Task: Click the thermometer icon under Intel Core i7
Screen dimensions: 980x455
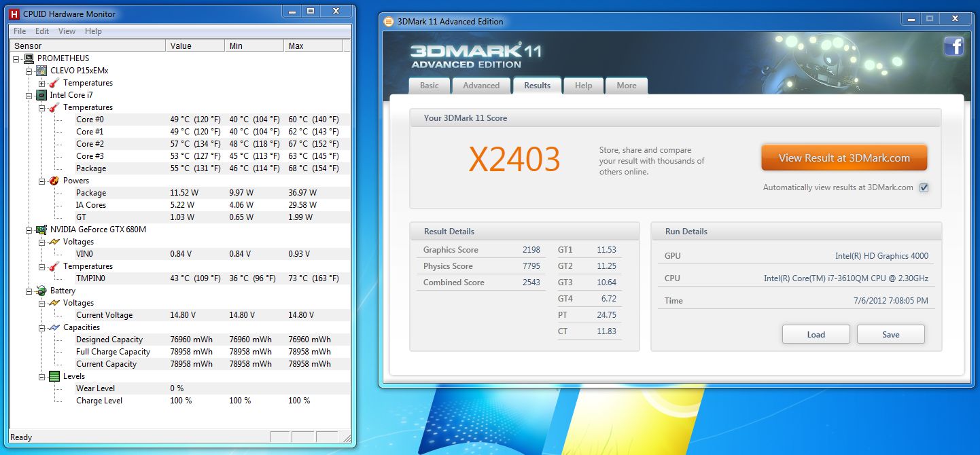Action: click(54, 107)
